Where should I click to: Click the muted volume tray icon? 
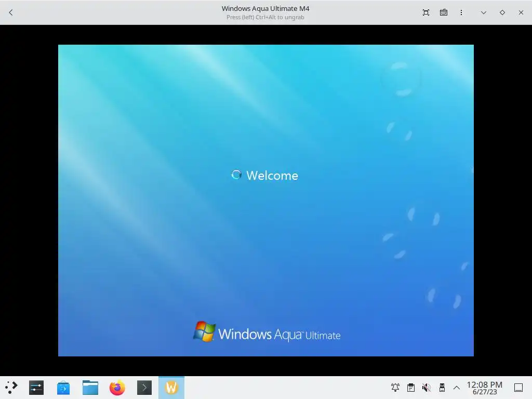(426, 387)
